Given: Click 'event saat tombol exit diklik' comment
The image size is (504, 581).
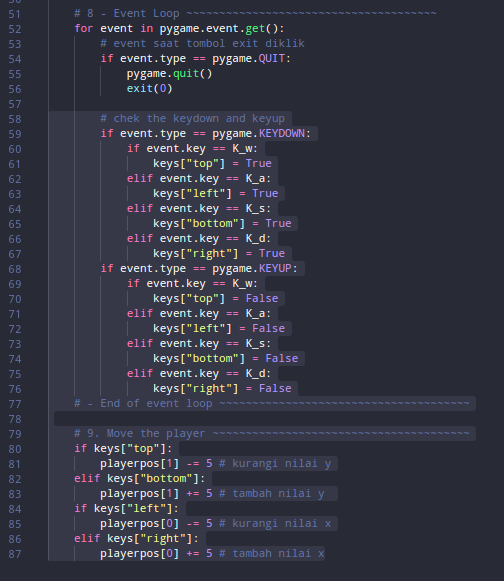Looking at the screenshot, I should [x=209, y=44].
